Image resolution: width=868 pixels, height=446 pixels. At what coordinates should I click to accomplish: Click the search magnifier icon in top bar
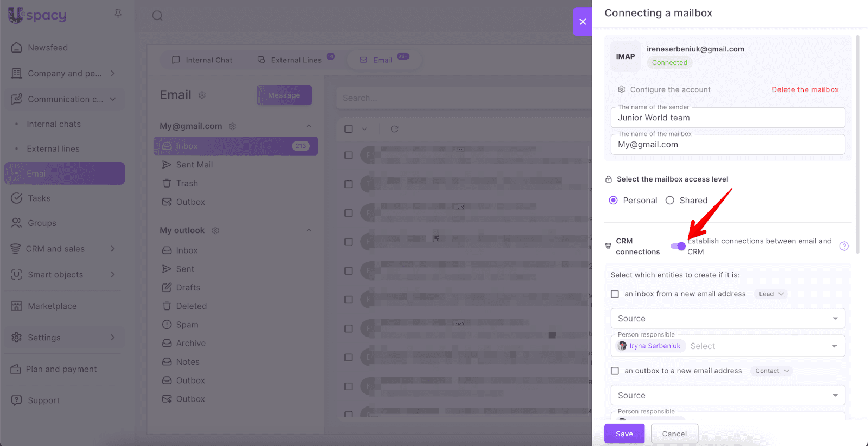[x=157, y=16]
